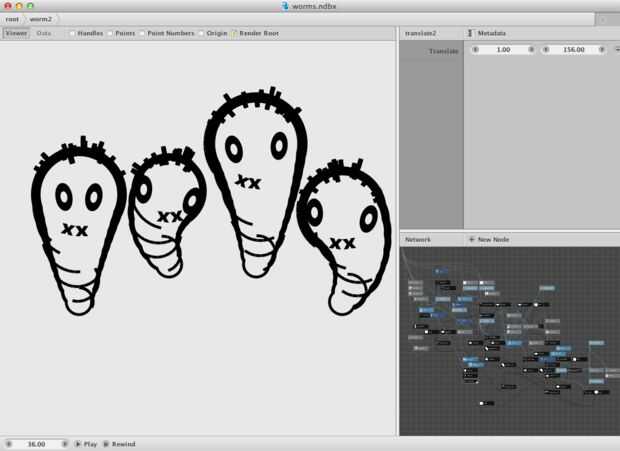Decrease Translate X with left stepper
The height and width of the screenshot is (451, 620).
coord(476,49)
